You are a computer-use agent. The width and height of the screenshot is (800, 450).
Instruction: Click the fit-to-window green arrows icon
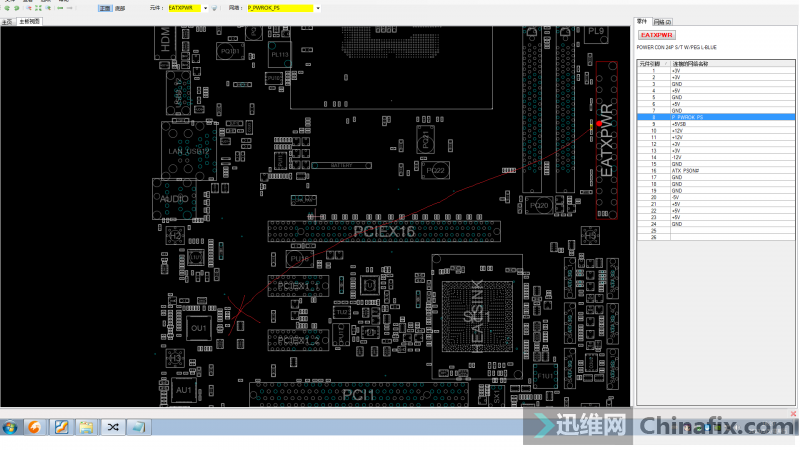pyautogui.click(x=38, y=8)
